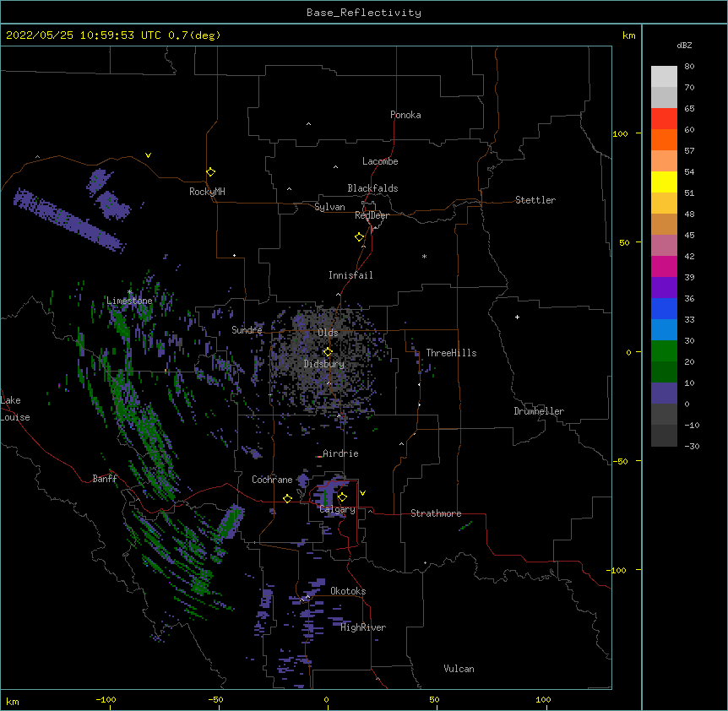
Task: Click the red 60-65 dBZ legend swatch
Action: (664, 118)
